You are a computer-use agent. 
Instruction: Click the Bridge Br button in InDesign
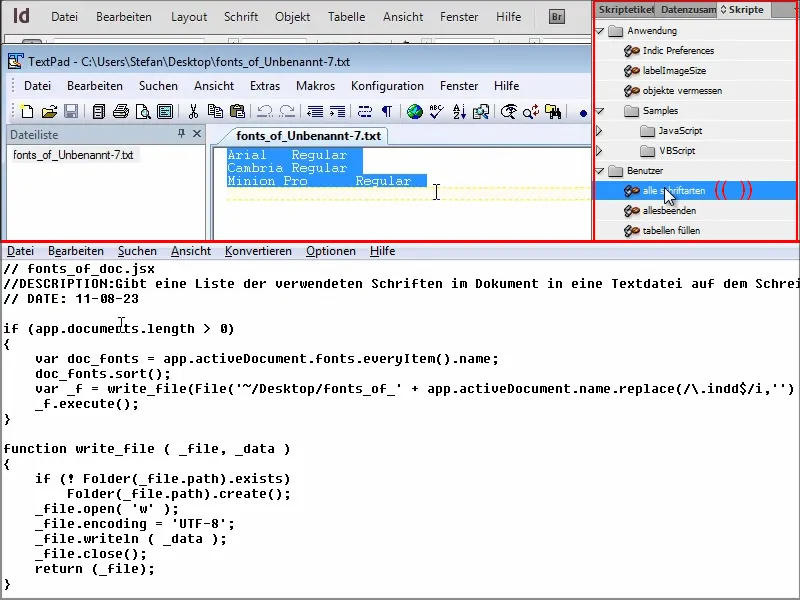pyautogui.click(x=557, y=17)
